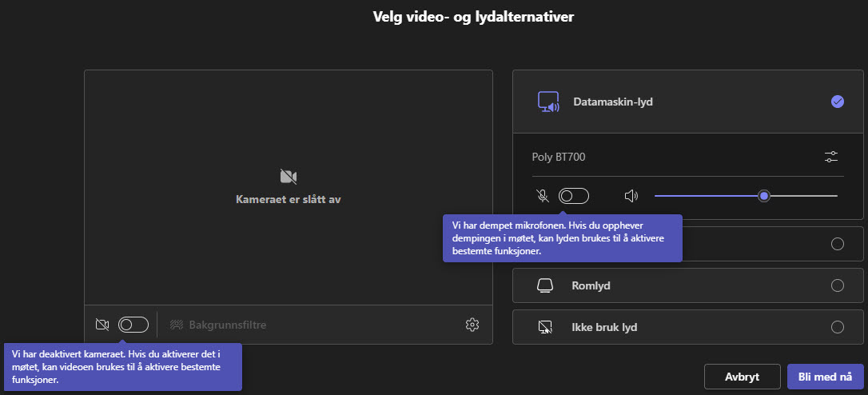Select the Ikke bruk lyd radio button
This screenshot has height=395, width=868.
click(838, 327)
